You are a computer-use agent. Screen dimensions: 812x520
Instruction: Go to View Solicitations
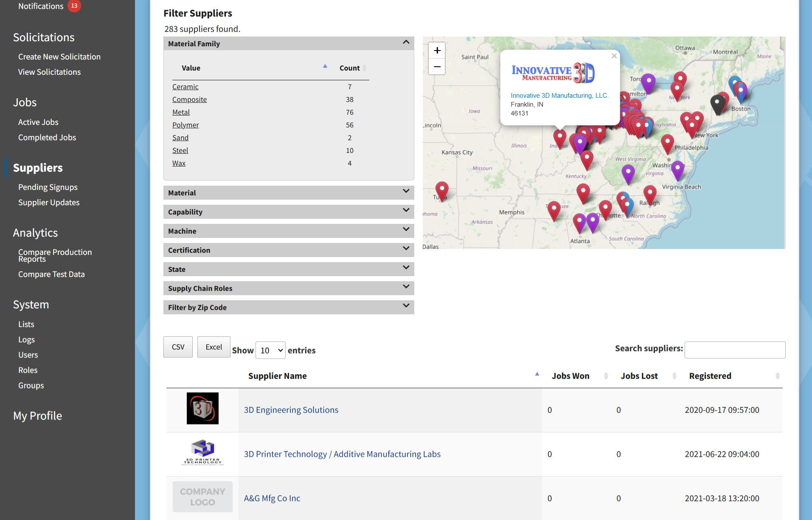pyautogui.click(x=49, y=72)
